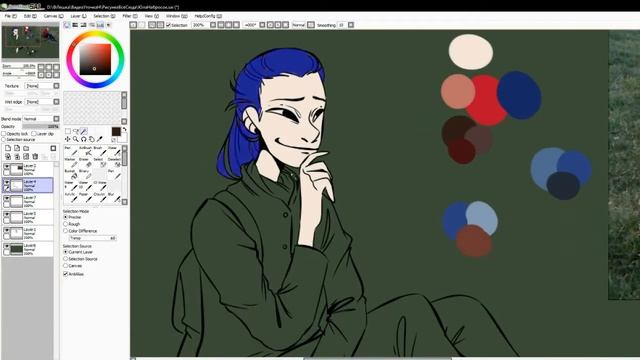Choose the Rough selection mode

[x=65, y=224]
